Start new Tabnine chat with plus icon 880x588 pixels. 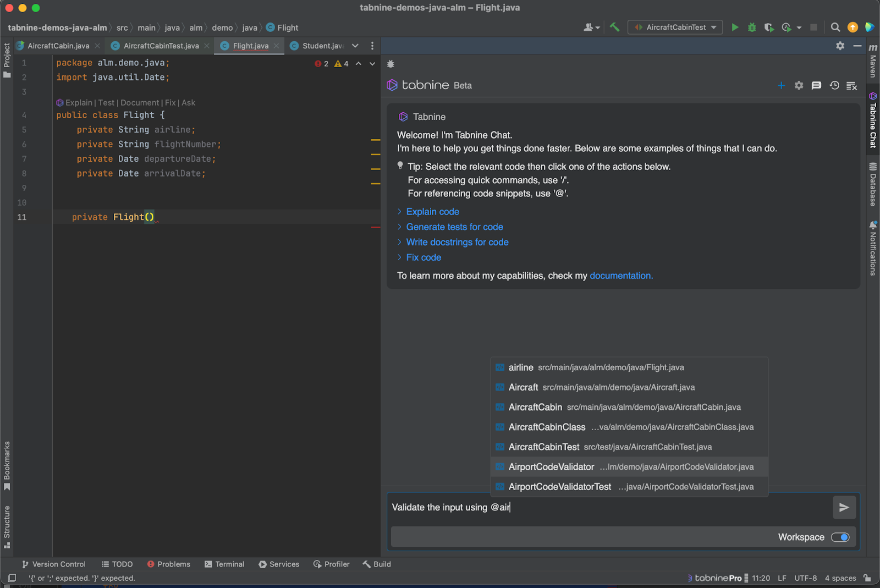click(x=781, y=85)
